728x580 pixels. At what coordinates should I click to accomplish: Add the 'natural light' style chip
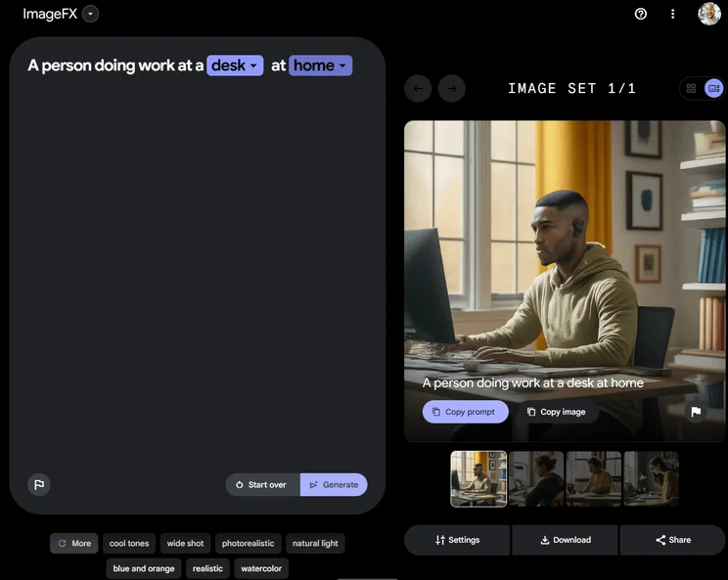pyautogui.click(x=315, y=544)
